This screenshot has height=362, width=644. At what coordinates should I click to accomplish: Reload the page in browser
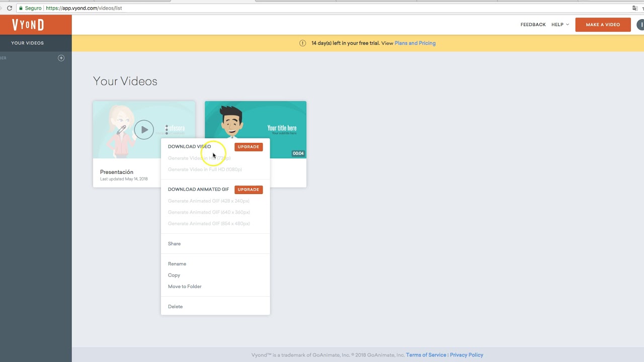[x=9, y=8]
